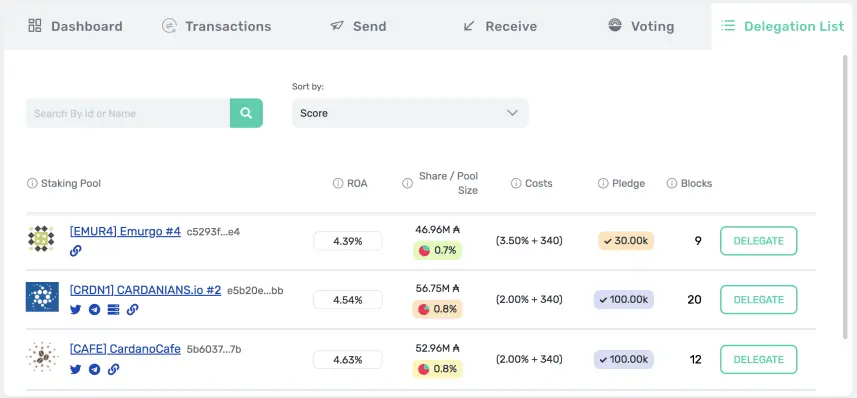Click the CardanoCafe coffee bean logo
Viewport: 857px width, 398px height.
click(42, 356)
